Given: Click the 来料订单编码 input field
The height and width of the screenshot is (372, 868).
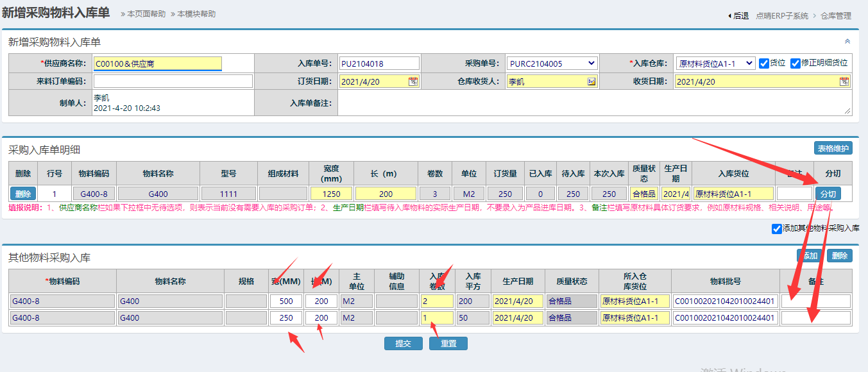Looking at the screenshot, I should 173,81.
